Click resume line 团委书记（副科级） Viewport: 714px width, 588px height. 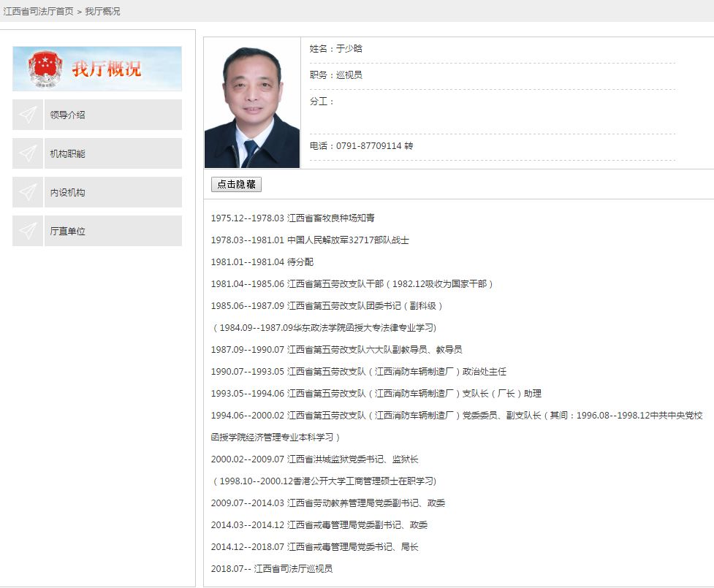click(327, 305)
